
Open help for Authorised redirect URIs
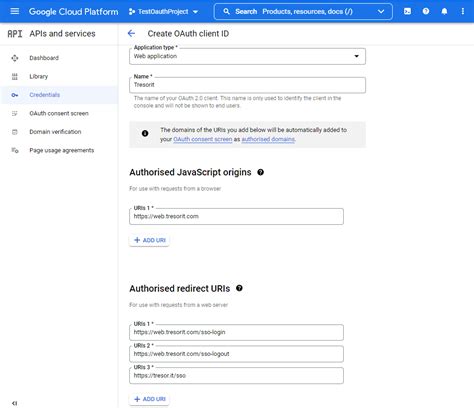click(239, 288)
